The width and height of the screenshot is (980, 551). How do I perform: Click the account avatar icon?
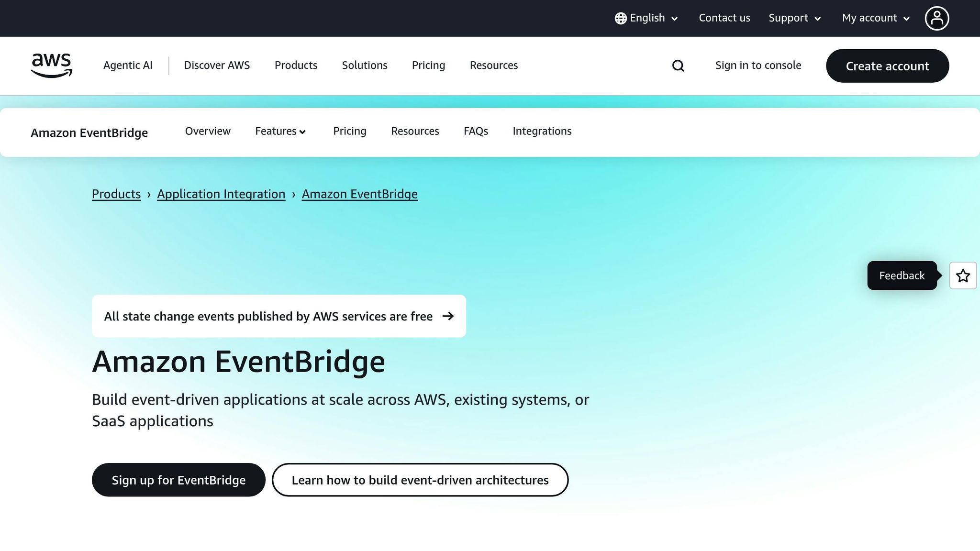[937, 18]
